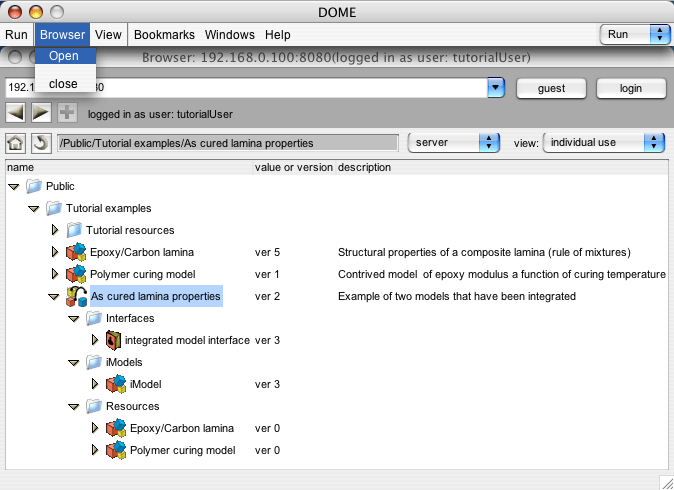Click the Tutorial examples folder icon

pos(54,208)
